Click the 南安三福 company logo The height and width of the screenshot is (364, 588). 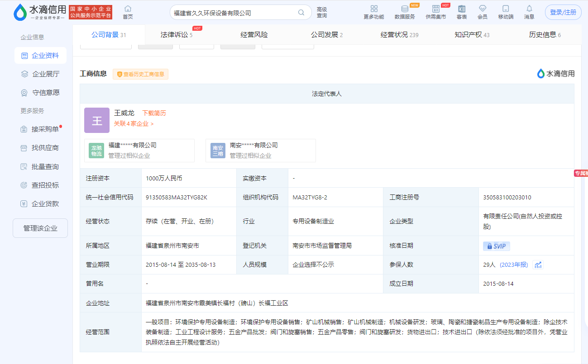point(218,151)
